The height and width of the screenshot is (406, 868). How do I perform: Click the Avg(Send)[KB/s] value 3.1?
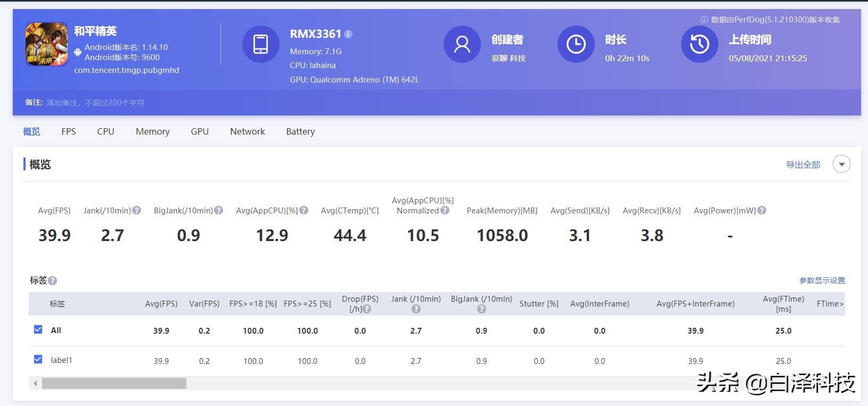coord(580,235)
